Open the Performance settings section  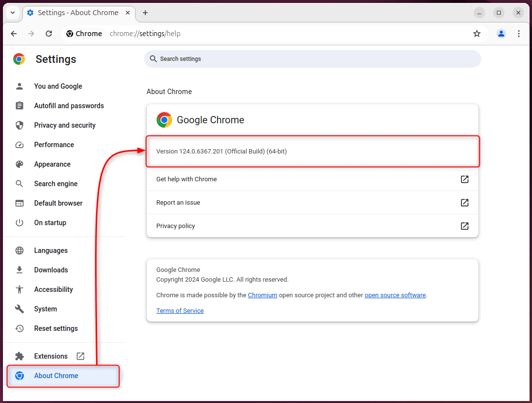[x=54, y=145]
